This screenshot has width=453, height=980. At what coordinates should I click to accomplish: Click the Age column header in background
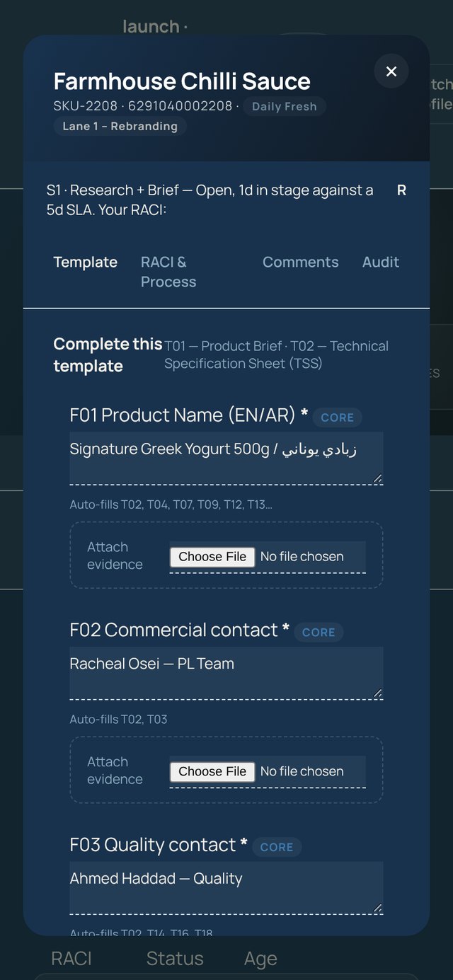coord(260,959)
